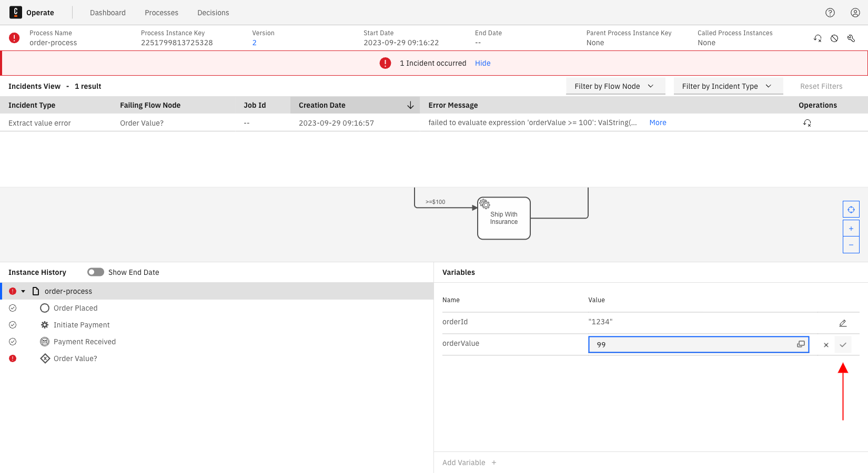Viewport: 868px width, 473px height.
Task: Open the help question mark icon
Action: (830, 13)
